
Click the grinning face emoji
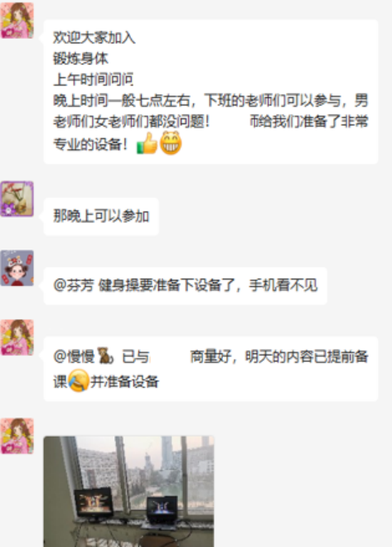171,143
